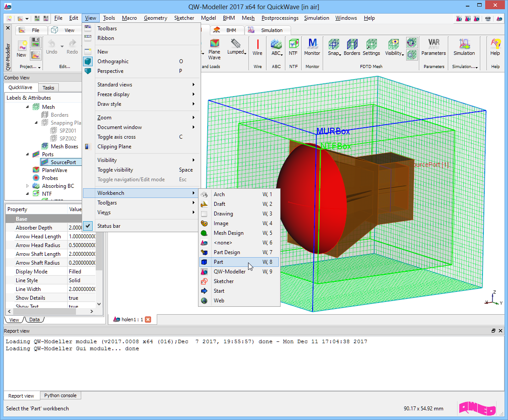Click the property panel horizontal scrollbar
The height and width of the screenshot is (420, 508).
(x=44, y=311)
